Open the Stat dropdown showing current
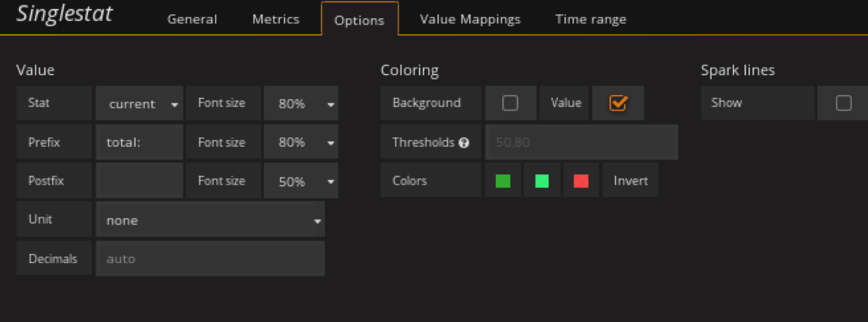The width and height of the screenshot is (868, 322). 139,104
